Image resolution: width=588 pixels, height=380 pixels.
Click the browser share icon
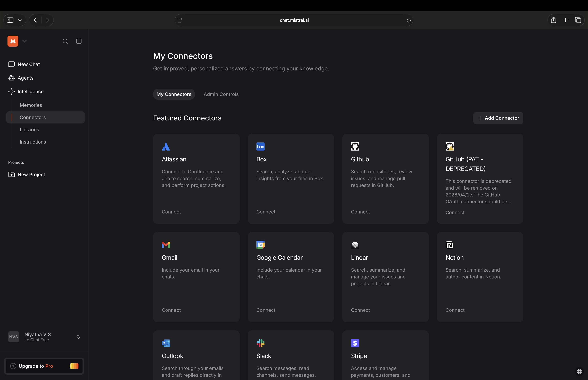(553, 20)
